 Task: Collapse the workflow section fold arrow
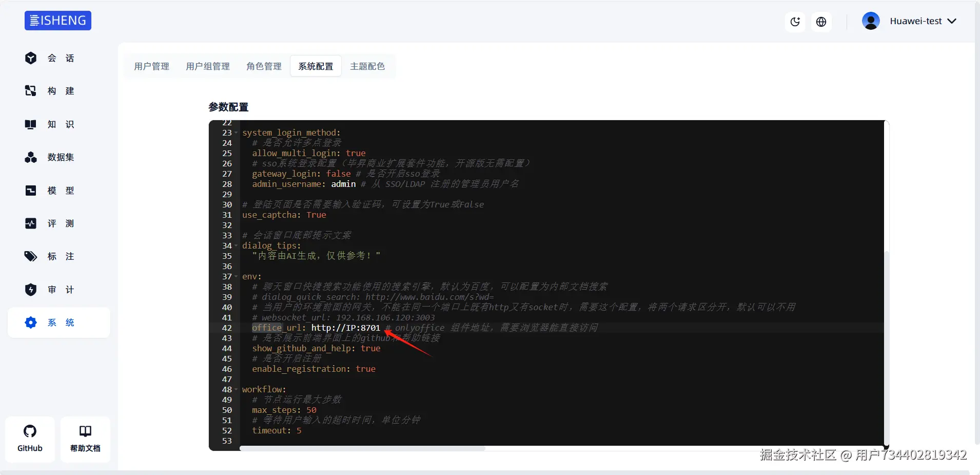(236, 390)
